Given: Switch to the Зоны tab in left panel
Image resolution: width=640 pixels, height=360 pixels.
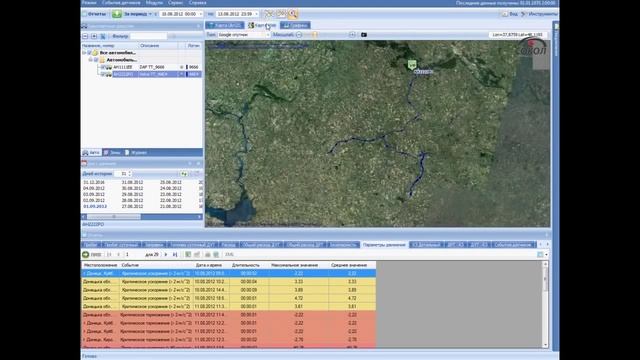Looking at the screenshot, I should click(112, 153).
